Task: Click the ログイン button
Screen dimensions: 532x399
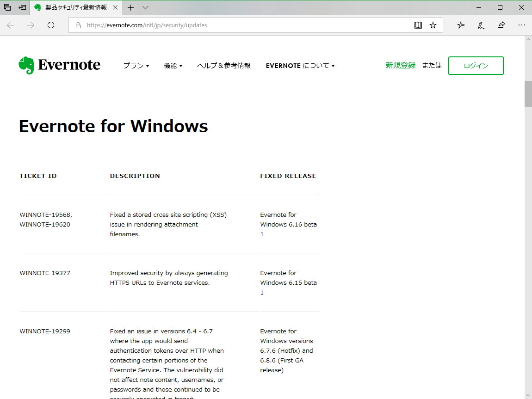Action: click(x=476, y=66)
